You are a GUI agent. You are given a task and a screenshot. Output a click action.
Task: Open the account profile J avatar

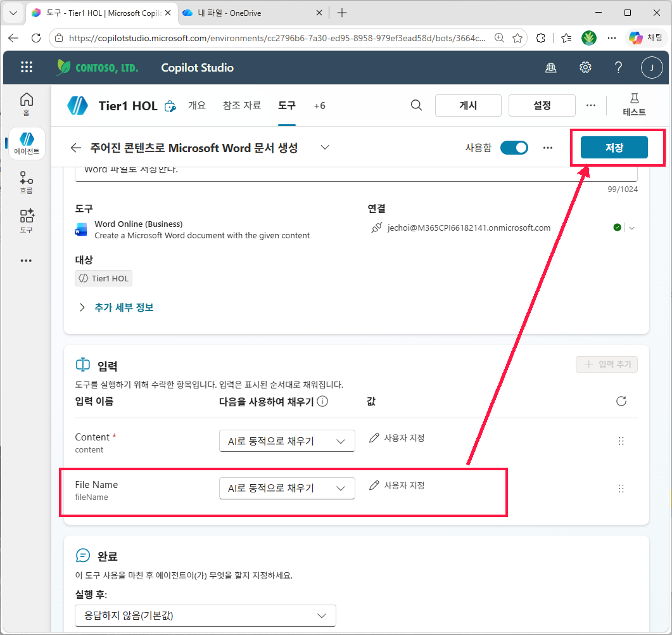point(652,67)
